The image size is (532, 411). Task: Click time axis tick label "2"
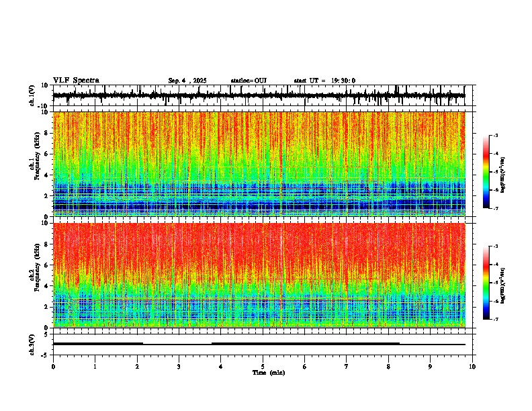(x=137, y=367)
